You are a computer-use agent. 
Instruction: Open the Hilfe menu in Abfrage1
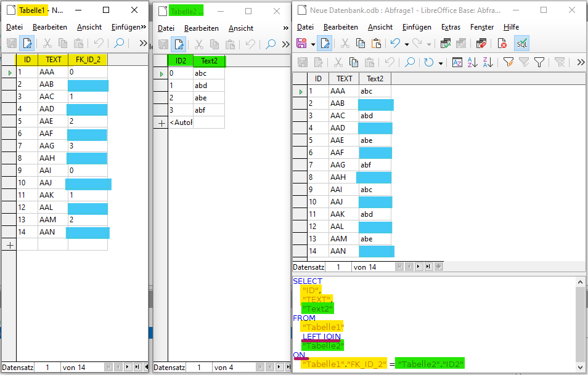coord(511,27)
